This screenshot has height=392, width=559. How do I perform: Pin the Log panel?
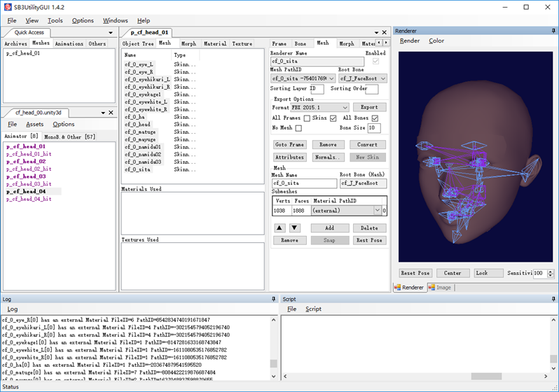coord(273,299)
